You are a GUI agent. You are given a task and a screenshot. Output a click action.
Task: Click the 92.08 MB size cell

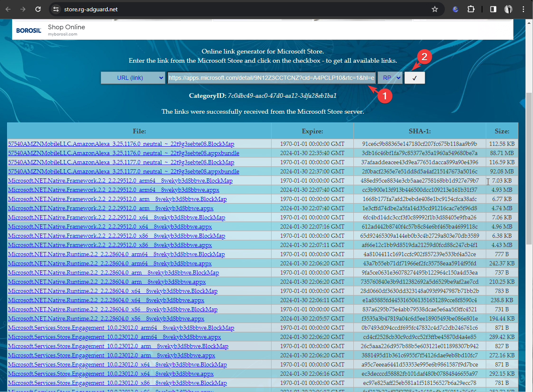(x=502, y=171)
